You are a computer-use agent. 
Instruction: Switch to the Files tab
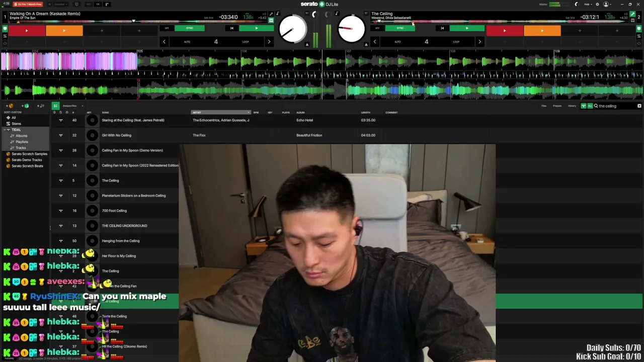point(544,106)
